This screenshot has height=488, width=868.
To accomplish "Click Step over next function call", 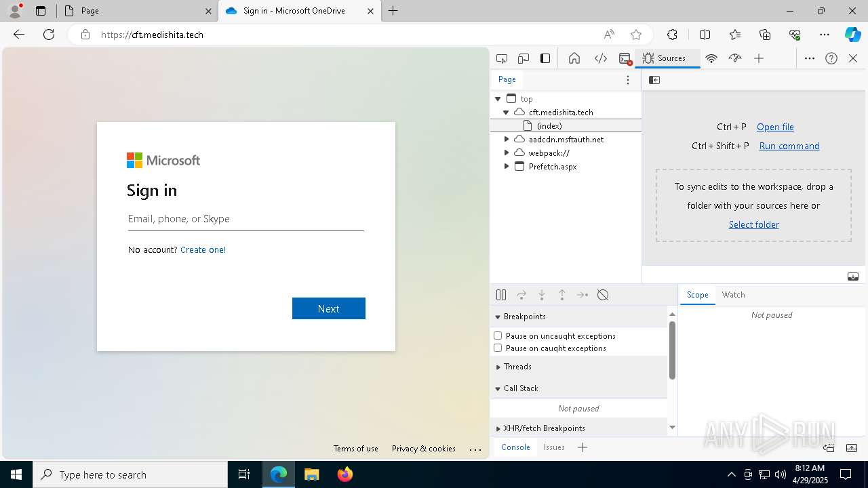I will [x=521, y=295].
